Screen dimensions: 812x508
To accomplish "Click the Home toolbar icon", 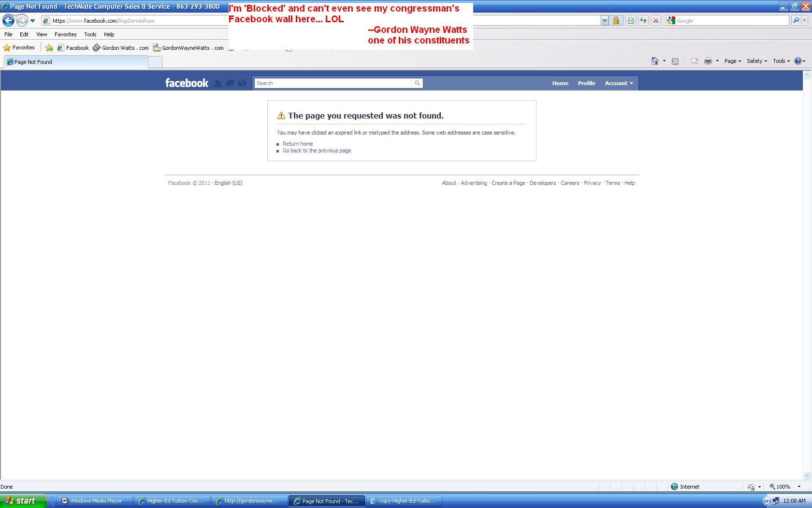I will click(655, 61).
